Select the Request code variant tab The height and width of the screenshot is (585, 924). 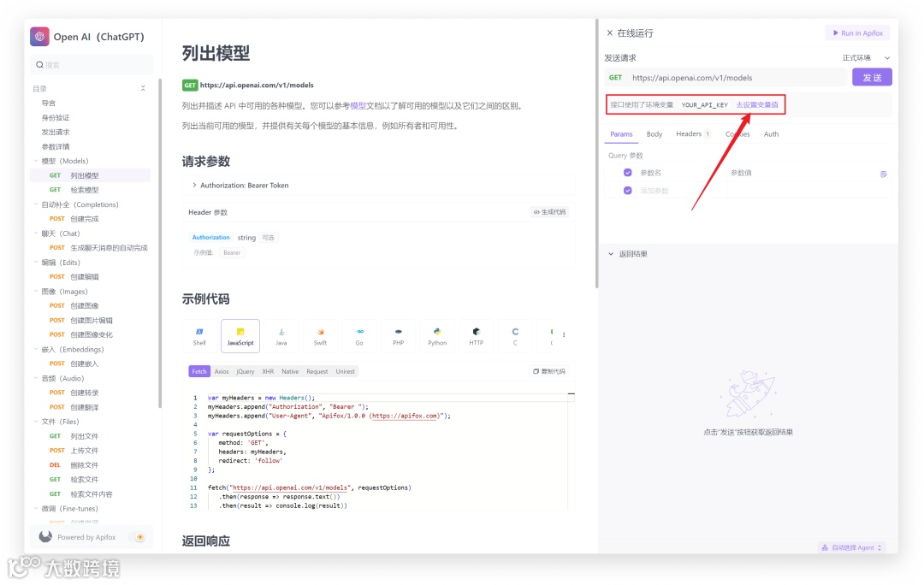coord(317,371)
